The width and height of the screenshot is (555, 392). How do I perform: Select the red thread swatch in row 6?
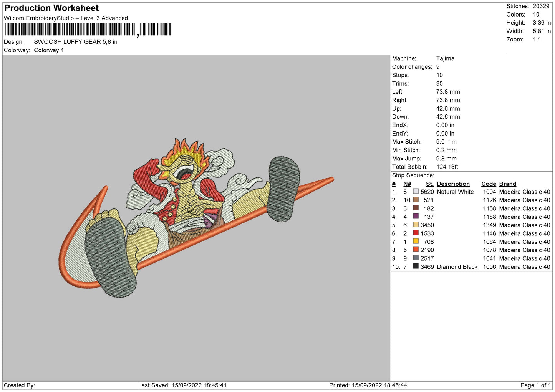416,233
